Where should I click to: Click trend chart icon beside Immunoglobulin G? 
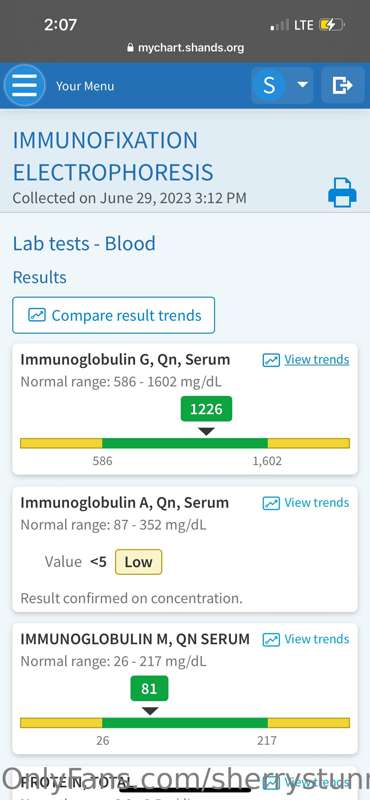point(271,360)
